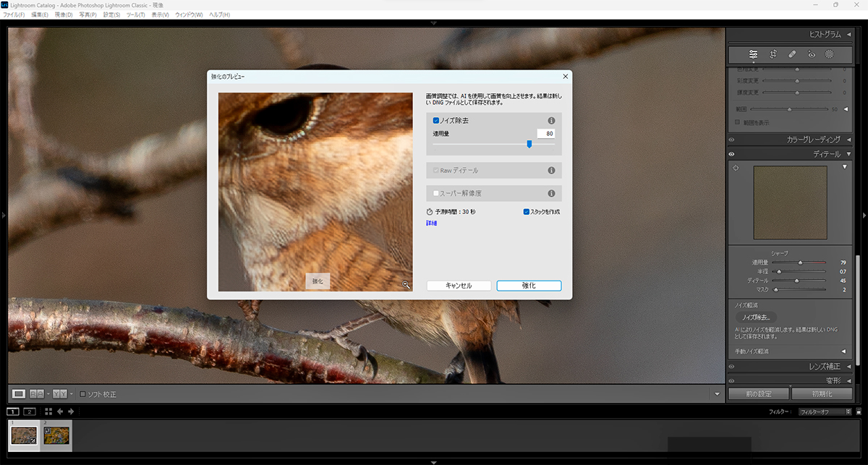868x465 pixels.
Task: Select the Crop overlay tool icon
Action: pos(773,54)
